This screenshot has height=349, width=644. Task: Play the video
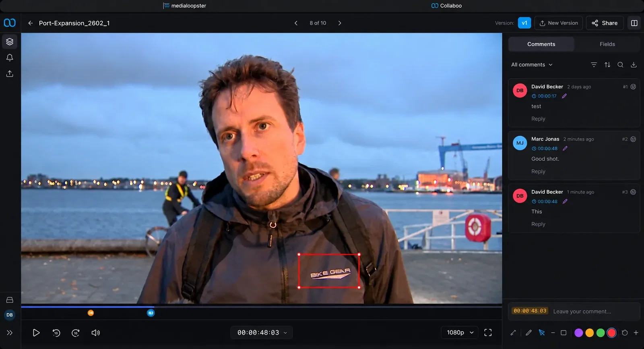pos(36,332)
